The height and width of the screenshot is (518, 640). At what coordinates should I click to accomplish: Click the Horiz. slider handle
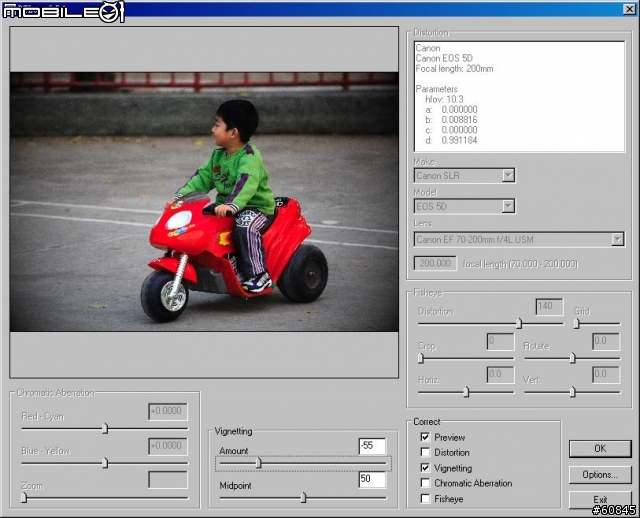pos(466,392)
